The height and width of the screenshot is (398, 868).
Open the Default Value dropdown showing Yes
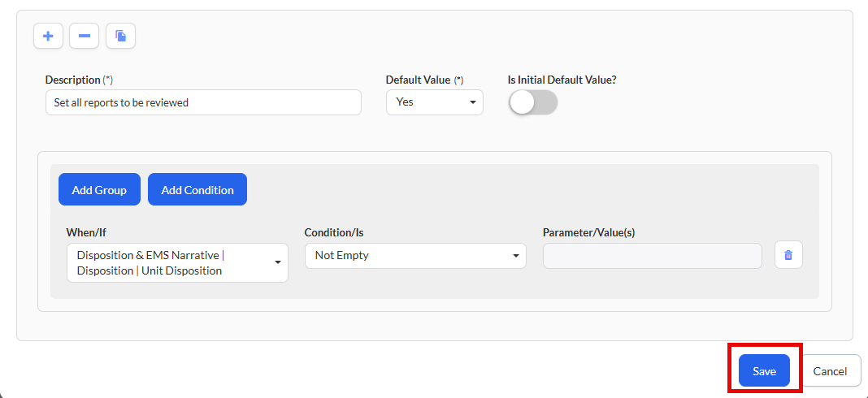point(434,102)
